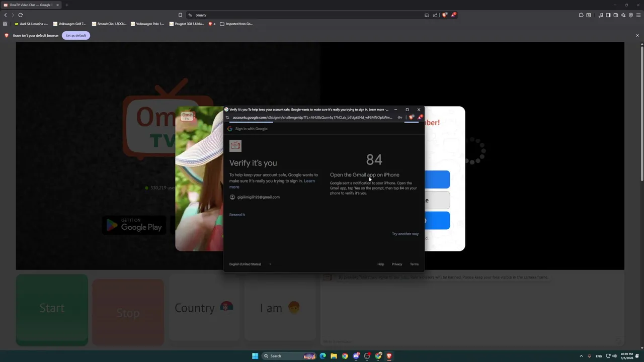Click Set as default button
This screenshot has height=362, width=644.
coord(76,35)
